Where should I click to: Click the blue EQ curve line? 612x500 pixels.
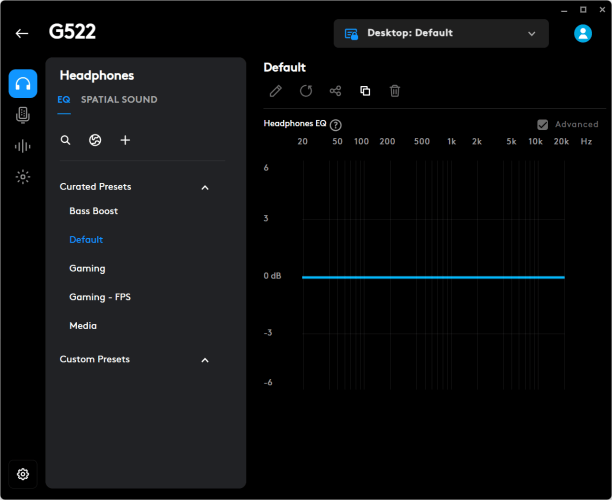click(x=433, y=278)
